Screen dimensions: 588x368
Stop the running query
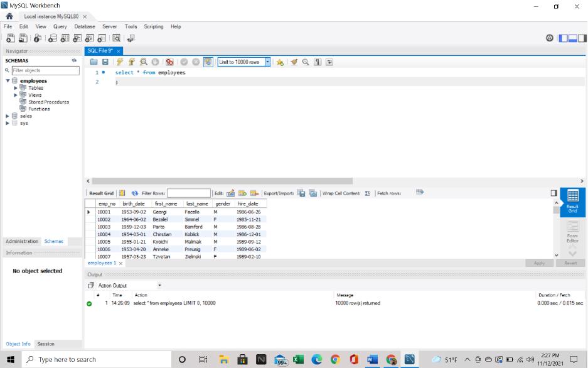[155, 62]
